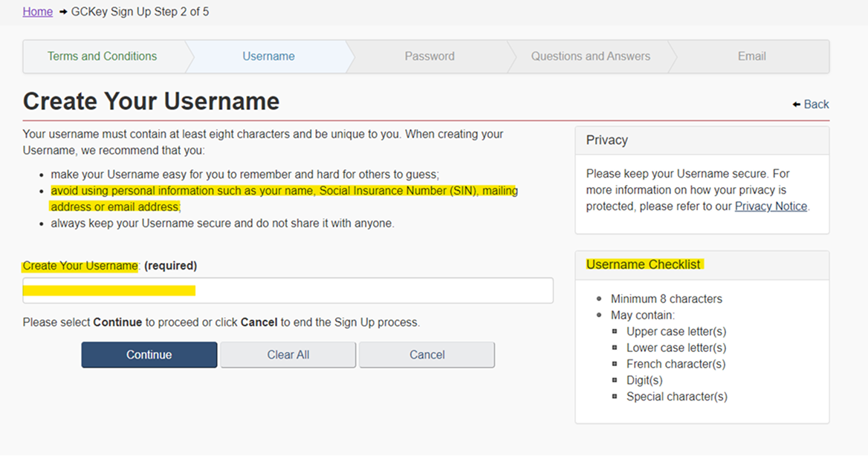Click the Upper case letter(s) item

point(676,331)
